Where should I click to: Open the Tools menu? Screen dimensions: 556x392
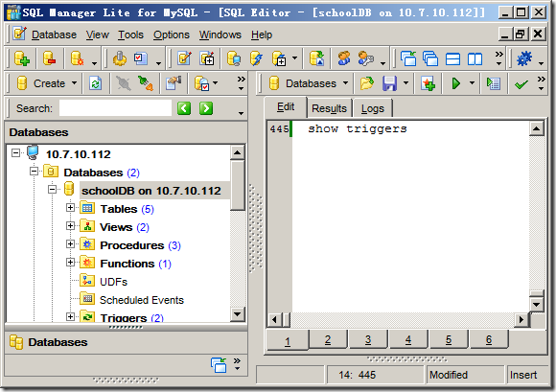130,35
